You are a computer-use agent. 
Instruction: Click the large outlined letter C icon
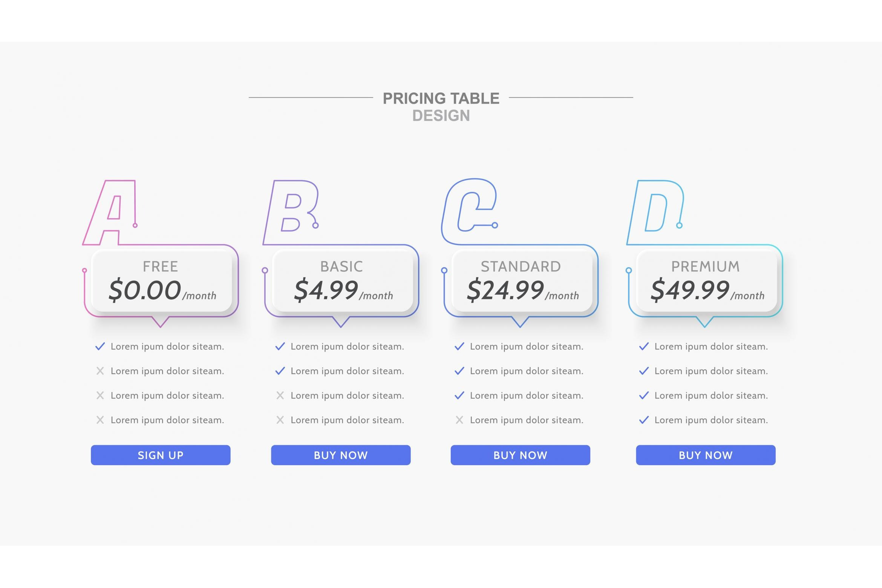click(470, 211)
